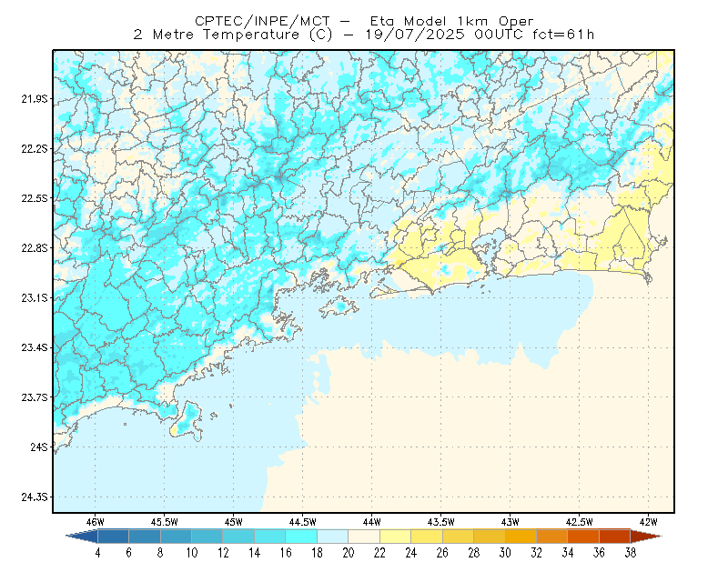Click the 46W longitude label

pos(96,522)
